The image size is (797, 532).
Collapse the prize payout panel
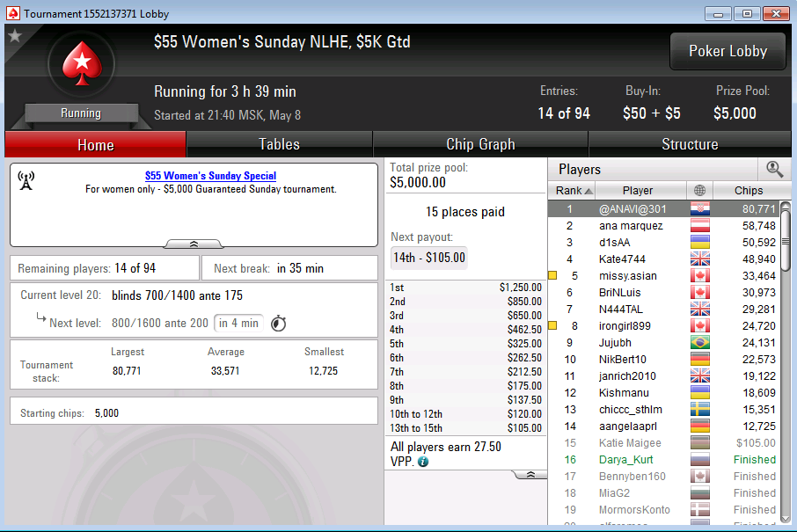click(530, 475)
